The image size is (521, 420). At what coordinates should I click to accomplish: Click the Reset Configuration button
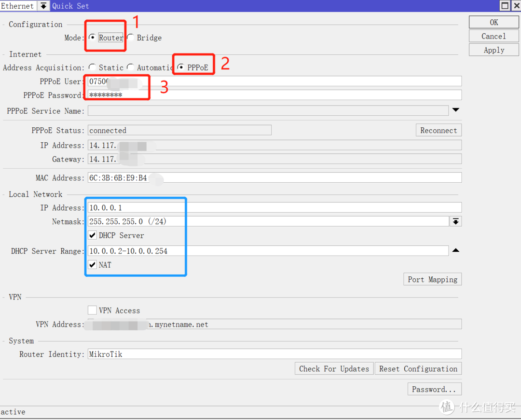tap(418, 369)
